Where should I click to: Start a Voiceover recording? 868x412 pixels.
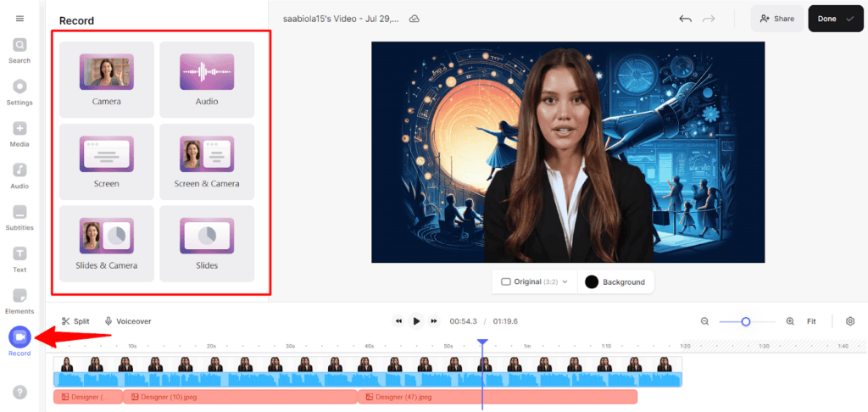[x=128, y=321]
